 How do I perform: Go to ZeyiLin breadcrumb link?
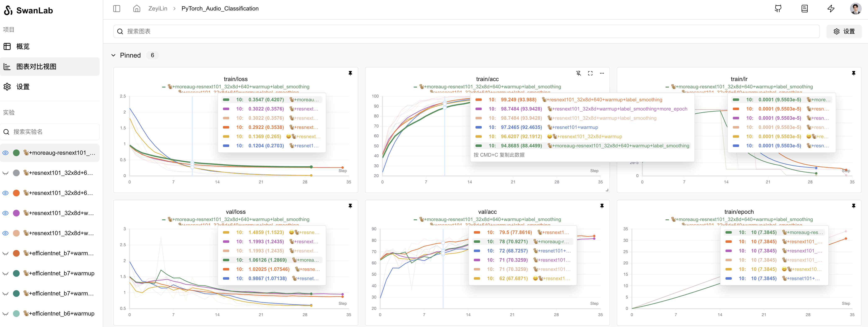[158, 8]
